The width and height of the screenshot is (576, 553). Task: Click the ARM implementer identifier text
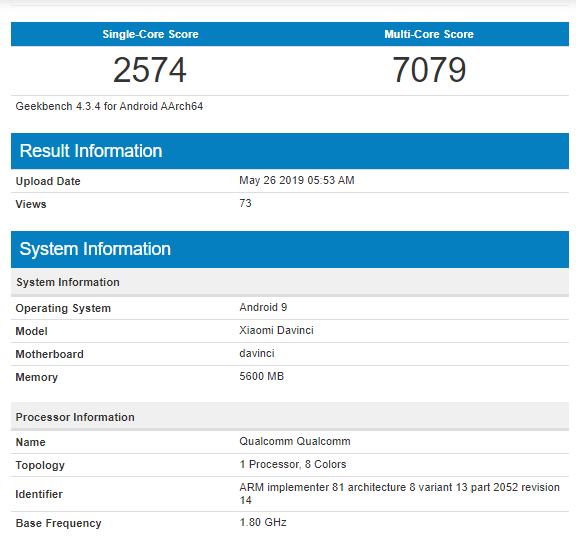[400, 493]
